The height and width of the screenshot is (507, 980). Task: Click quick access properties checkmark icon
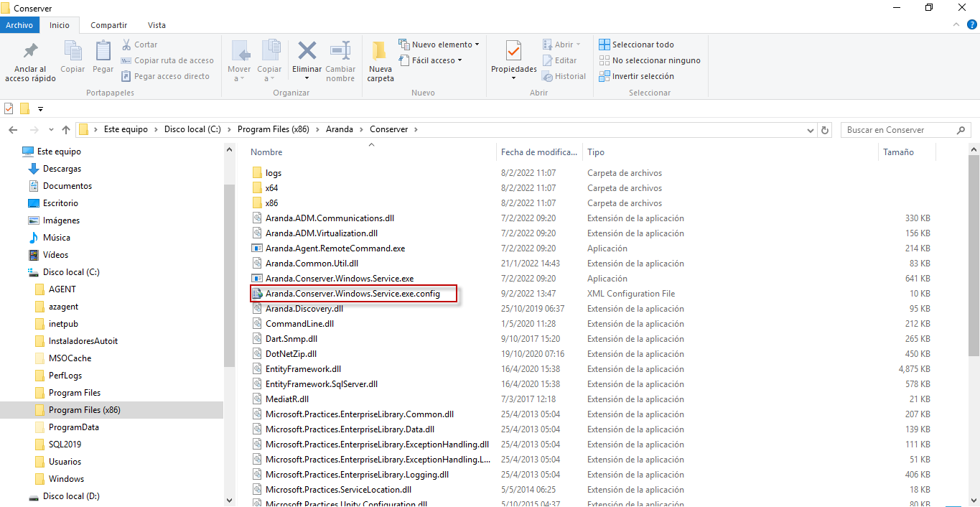(9, 108)
